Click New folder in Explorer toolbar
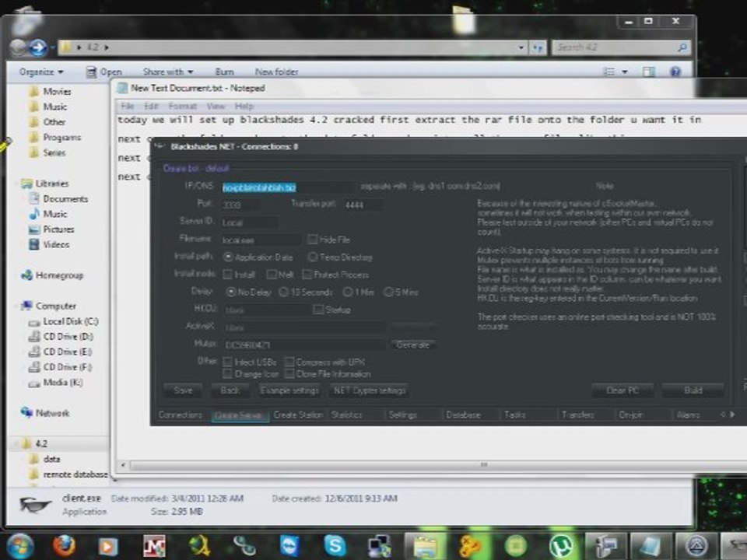The image size is (747, 560). tap(276, 72)
